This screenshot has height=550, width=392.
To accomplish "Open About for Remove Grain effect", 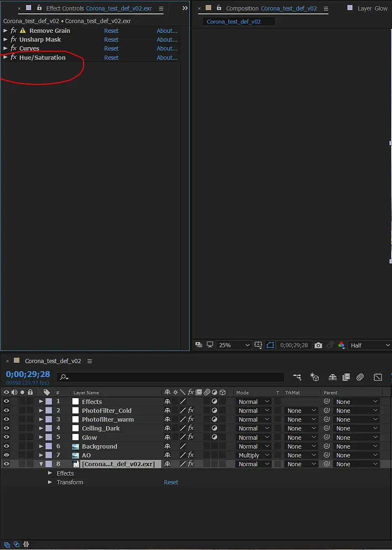I will coord(167,31).
